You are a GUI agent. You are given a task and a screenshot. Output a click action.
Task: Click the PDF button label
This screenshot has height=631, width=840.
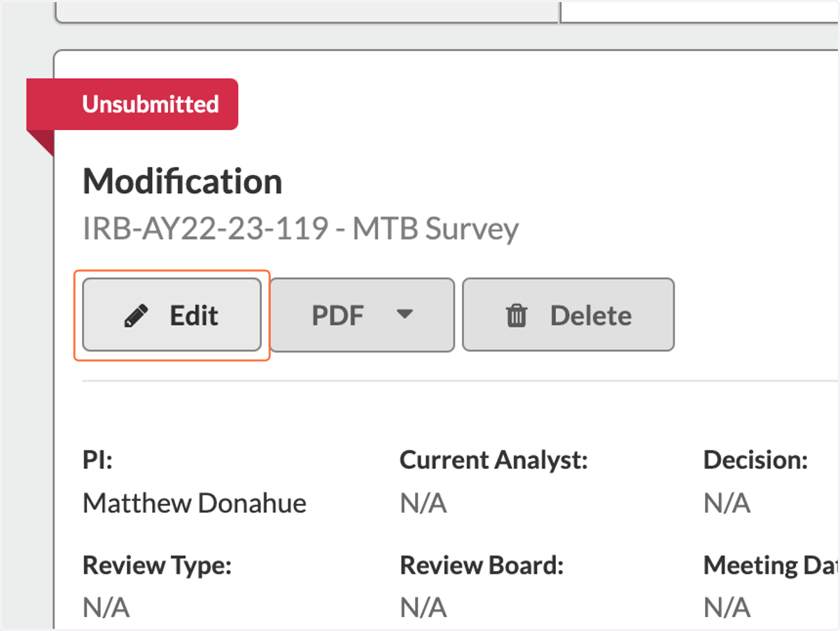pos(337,316)
